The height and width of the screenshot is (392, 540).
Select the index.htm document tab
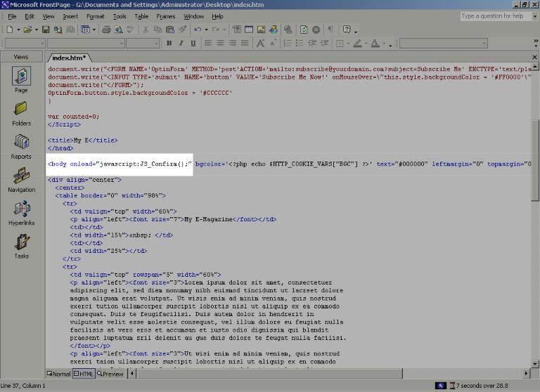[x=69, y=58]
